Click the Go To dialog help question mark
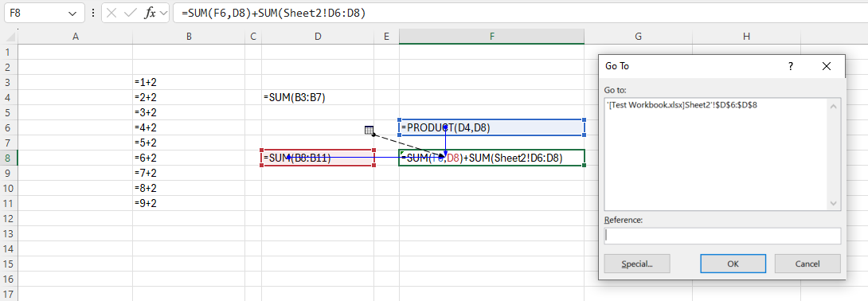 791,66
